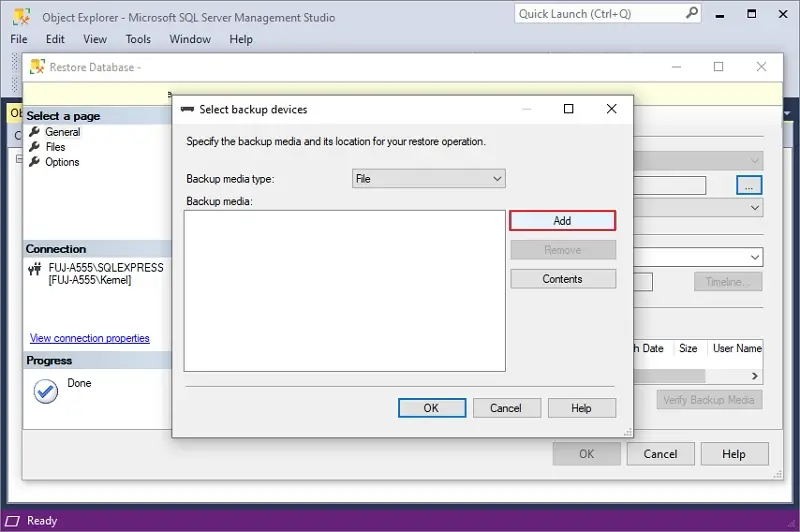Open the View menu

tap(95, 39)
